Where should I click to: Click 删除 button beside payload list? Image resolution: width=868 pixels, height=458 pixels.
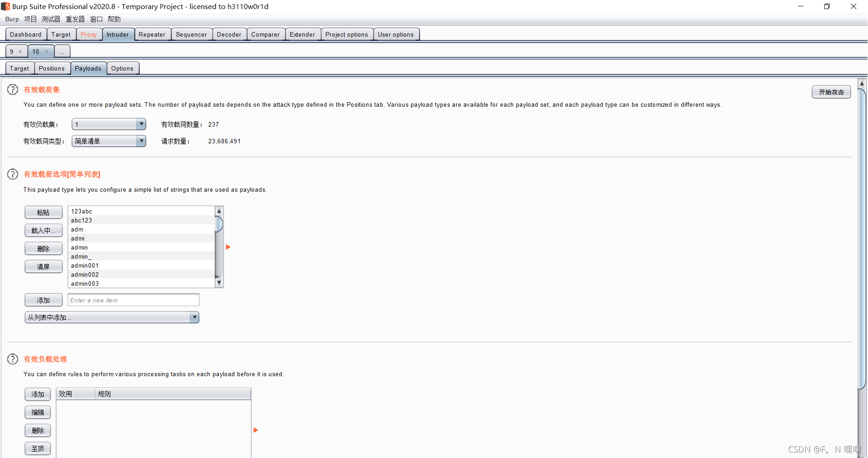pos(43,249)
